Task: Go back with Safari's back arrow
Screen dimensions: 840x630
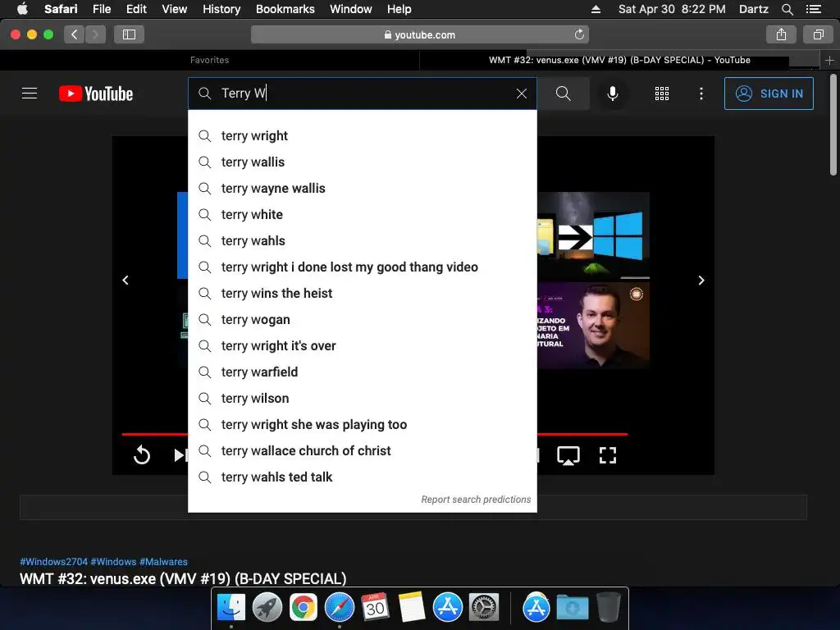Action: point(75,34)
